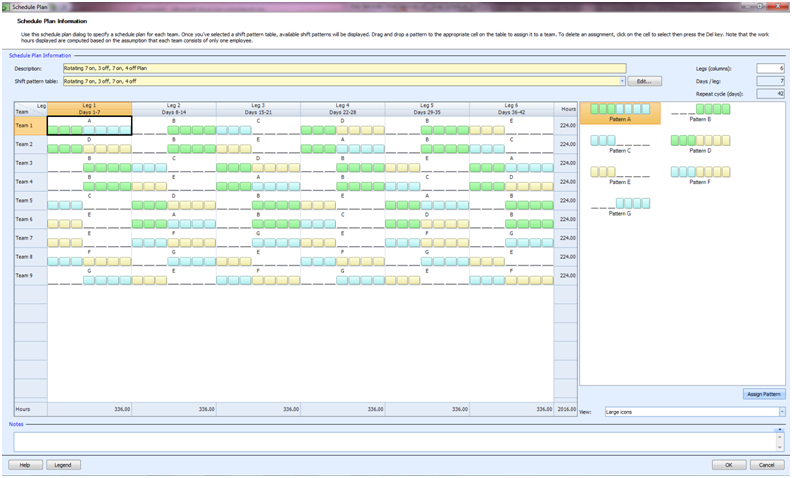Viewport: 792px width, 478px height.
Task: Select the Team 5 row header
Action: (31, 201)
